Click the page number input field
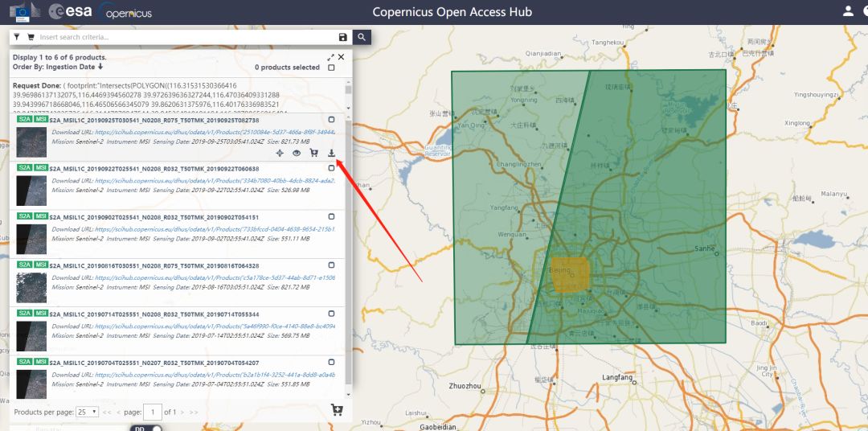Viewport: 868px width, 431px height. tap(152, 412)
